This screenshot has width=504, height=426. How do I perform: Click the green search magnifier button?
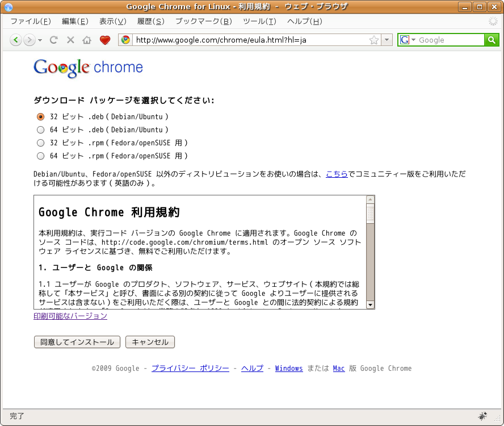[492, 40]
